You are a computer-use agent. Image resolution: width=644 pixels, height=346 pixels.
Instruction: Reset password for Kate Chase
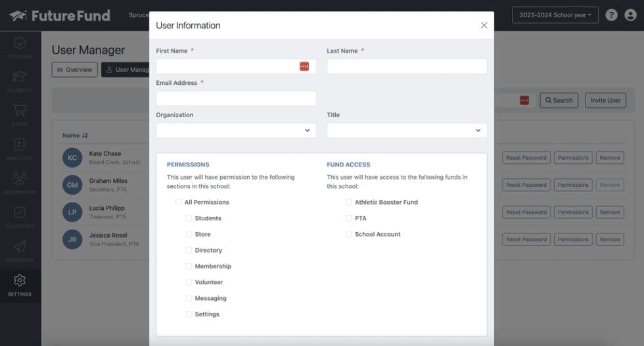526,158
